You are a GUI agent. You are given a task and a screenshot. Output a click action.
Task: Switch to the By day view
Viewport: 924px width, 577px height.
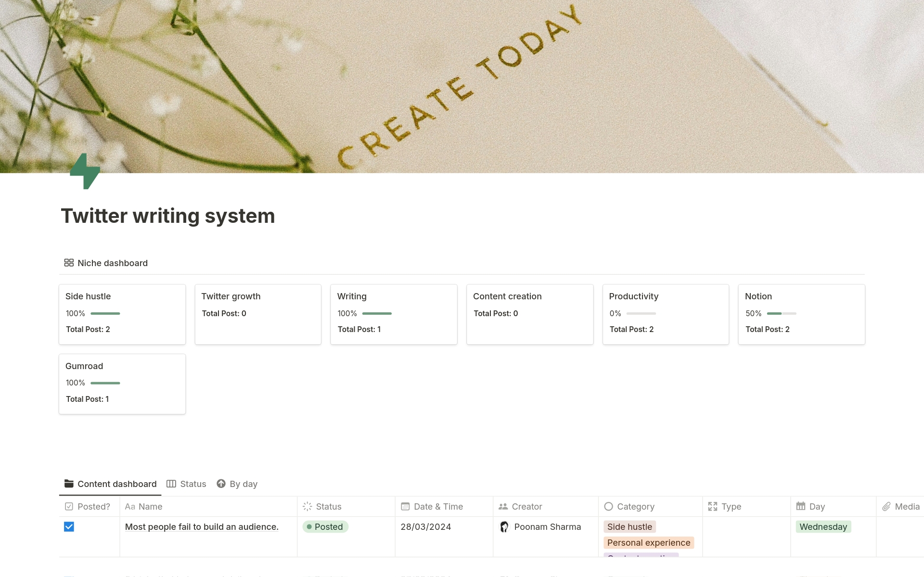[x=243, y=484]
